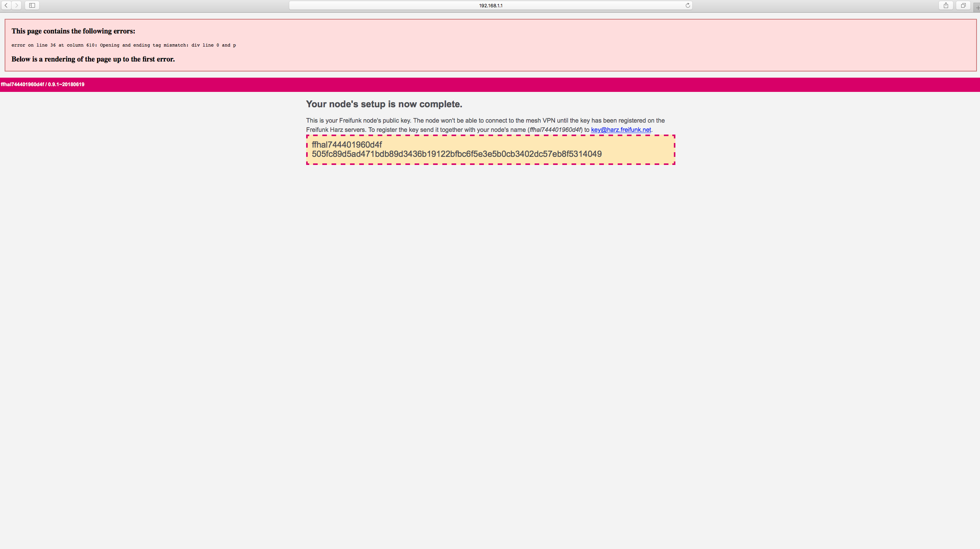Open the key@harz.freifunk.net email link

coord(621,130)
